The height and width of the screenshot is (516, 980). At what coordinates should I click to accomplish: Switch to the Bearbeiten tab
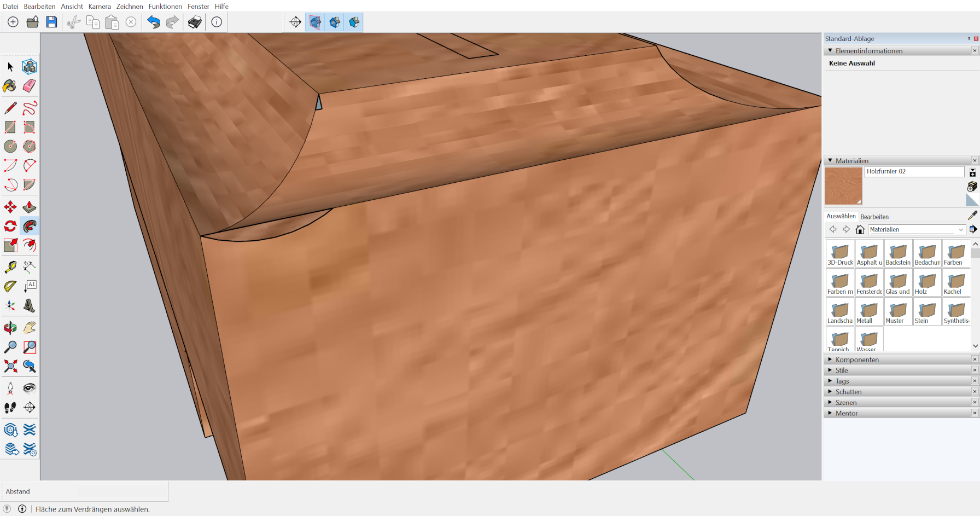pos(874,217)
